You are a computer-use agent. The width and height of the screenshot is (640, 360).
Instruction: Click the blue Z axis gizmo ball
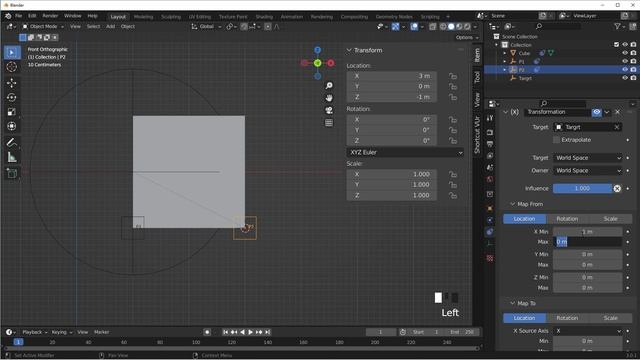318,50
